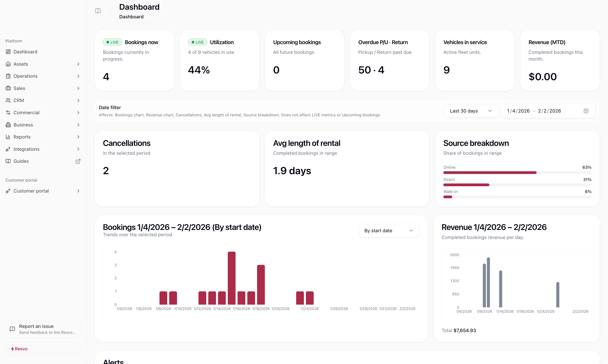The image size is (608, 364).
Task: Select the Integrations lightning icon
Action: 8,149
